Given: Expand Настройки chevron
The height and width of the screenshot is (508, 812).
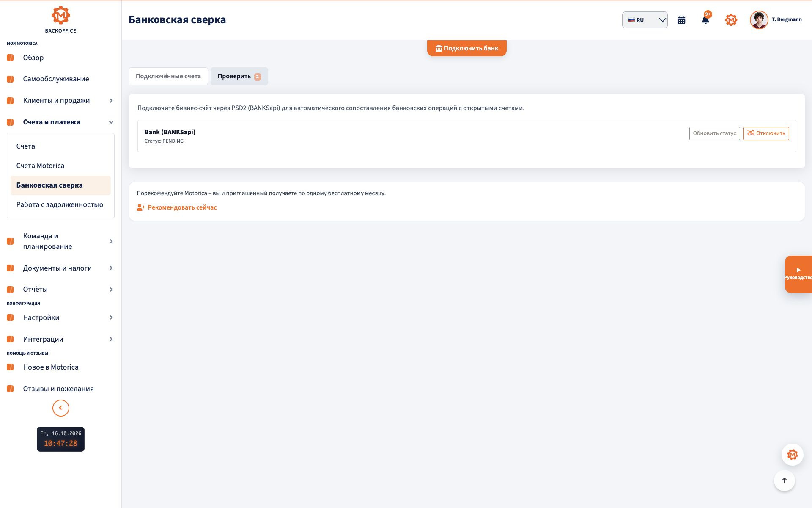Looking at the screenshot, I should [111, 317].
